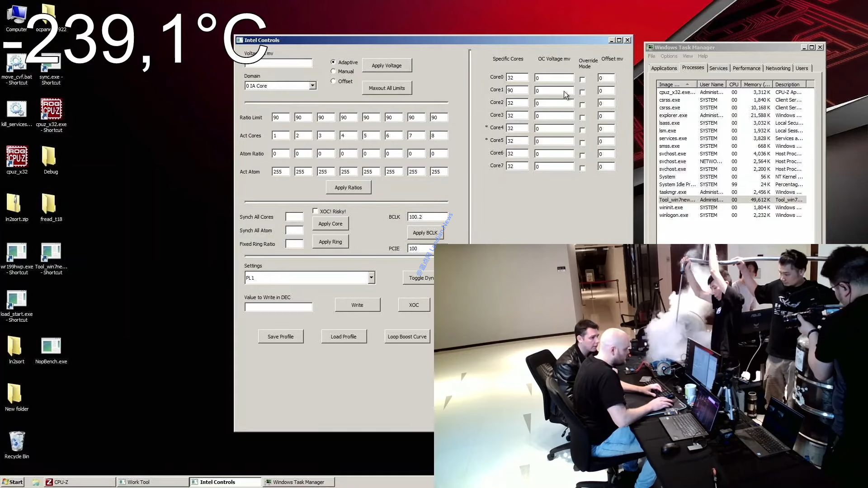Open load_start.exe shortcut icon
This screenshot has height=488, width=868.
click(x=17, y=306)
